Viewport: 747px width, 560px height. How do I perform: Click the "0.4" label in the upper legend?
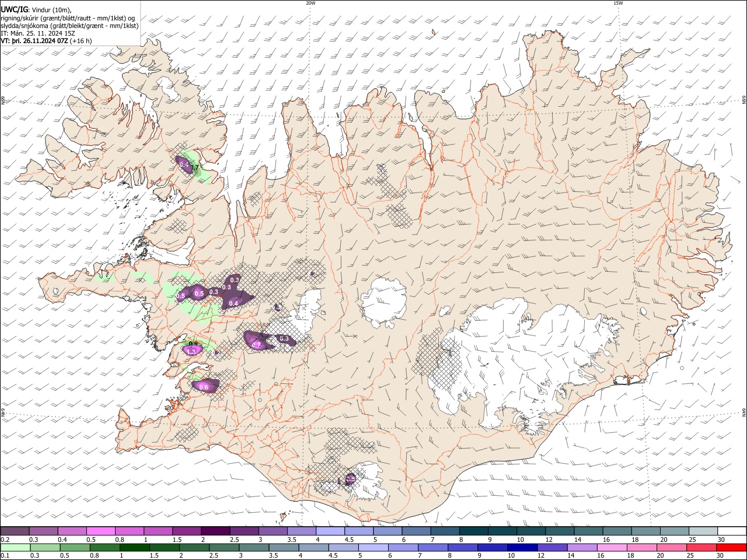tap(62, 540)
